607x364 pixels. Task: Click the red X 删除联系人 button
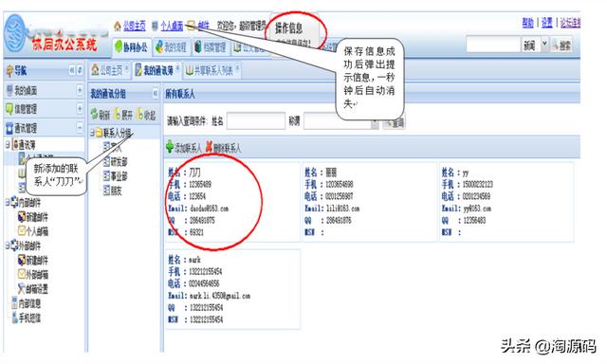click(223, 147)
